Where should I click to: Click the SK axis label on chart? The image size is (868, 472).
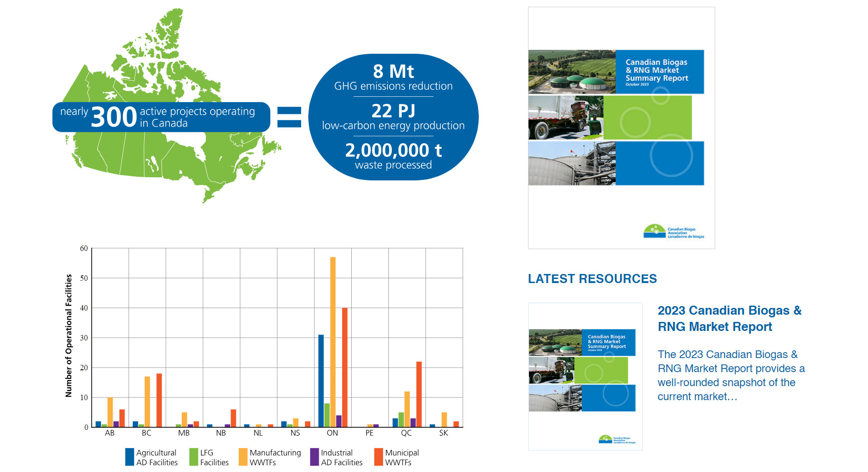pos(443,433)
